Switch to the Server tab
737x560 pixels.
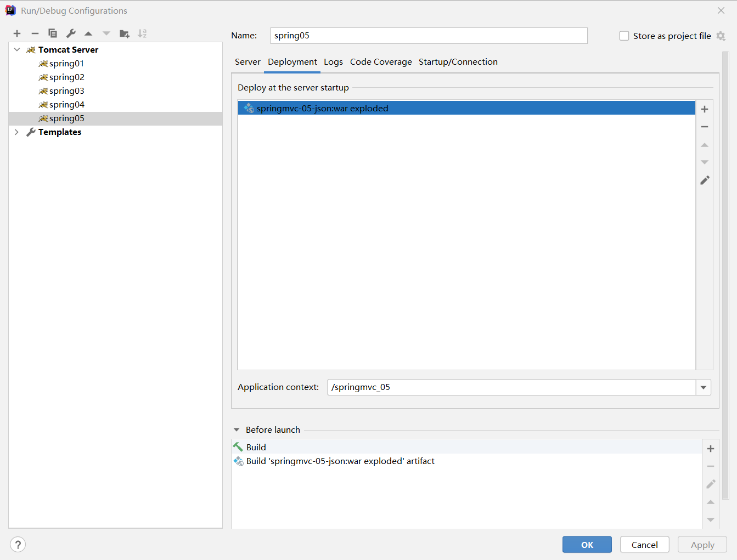coord(247,62)
